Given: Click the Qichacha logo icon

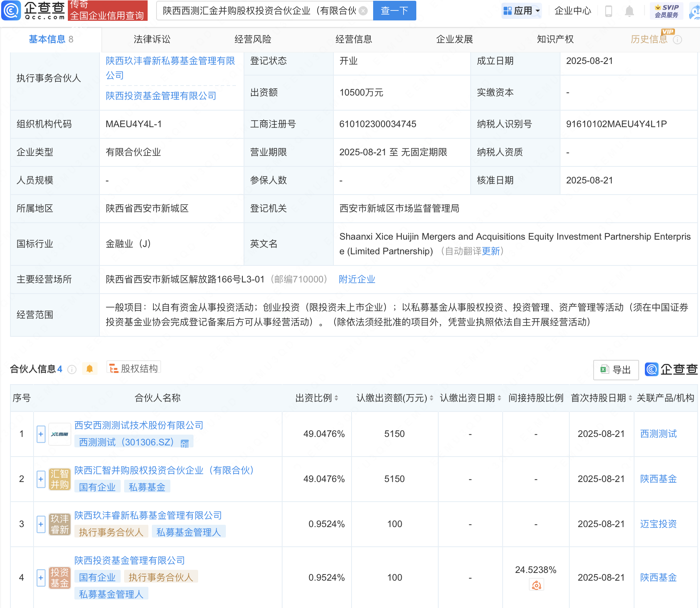Looking at the screenshot, I should (x=11, y=10).
